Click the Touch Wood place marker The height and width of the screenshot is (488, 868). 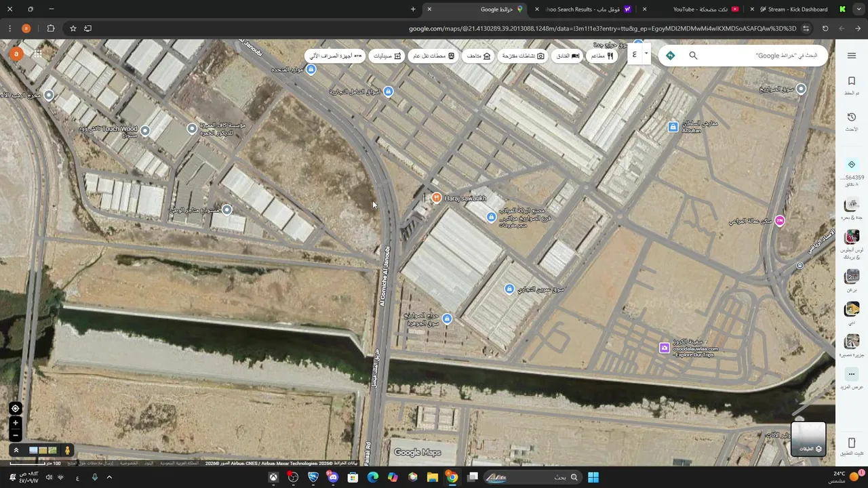[x=144, y=129]
